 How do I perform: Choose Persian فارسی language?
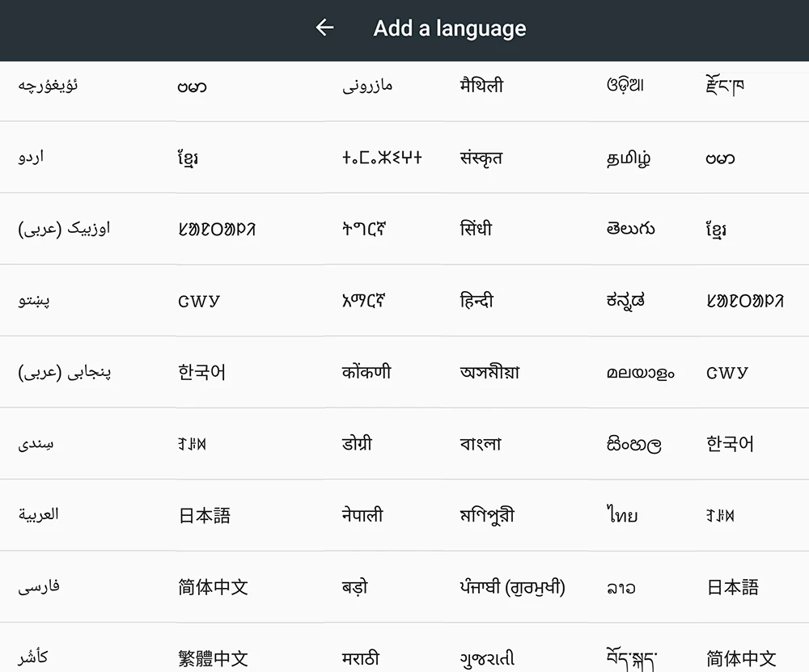[x=39, y=586]
